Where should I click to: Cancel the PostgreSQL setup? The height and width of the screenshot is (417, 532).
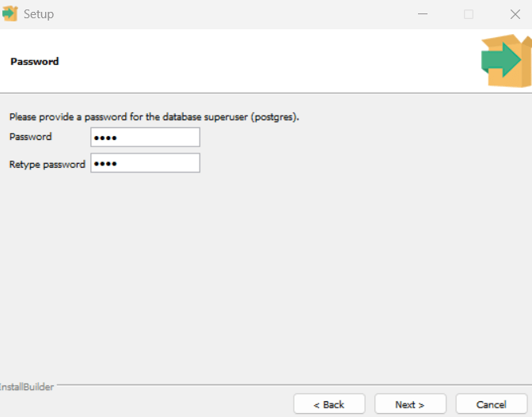click(492, 404)
